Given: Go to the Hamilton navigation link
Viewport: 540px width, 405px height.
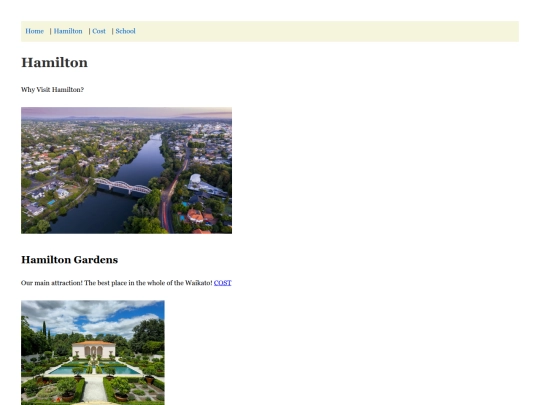Looking at the screenshot, I should click(x=68, y=31).
